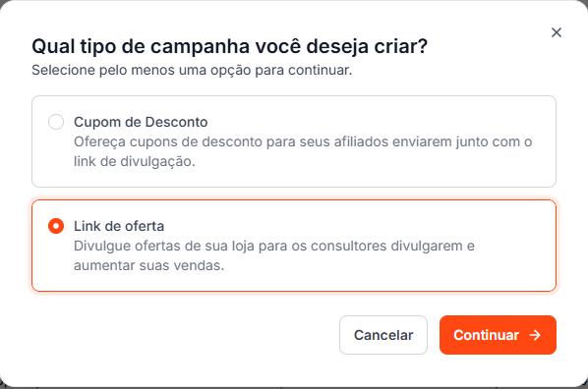The width and height of the screenshot is (588, 389).
Task: Click the 'aumentar suas vendas.' text line
Action: tap(148, 265)
